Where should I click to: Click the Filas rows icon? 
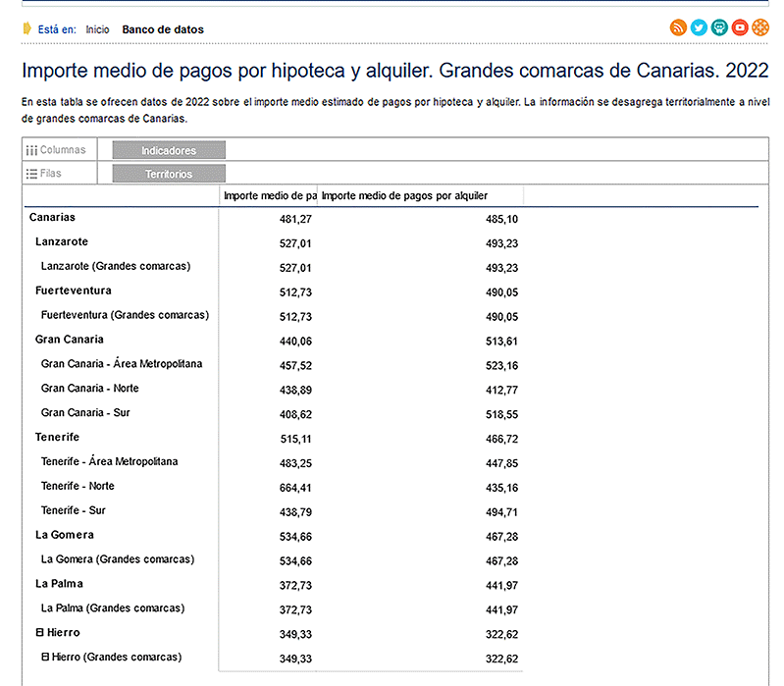coord(31,174)
